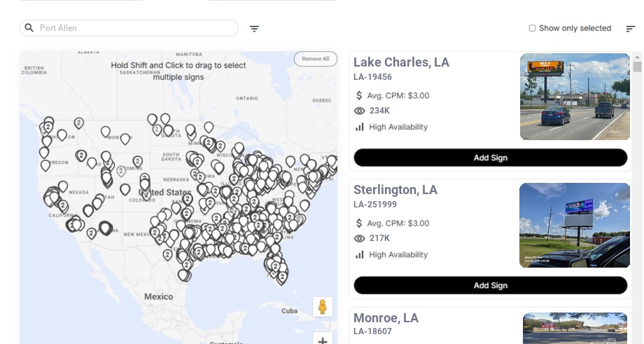Click the Avg. CPM dollar icon for Lake Charles

click(x=359, y=95)
